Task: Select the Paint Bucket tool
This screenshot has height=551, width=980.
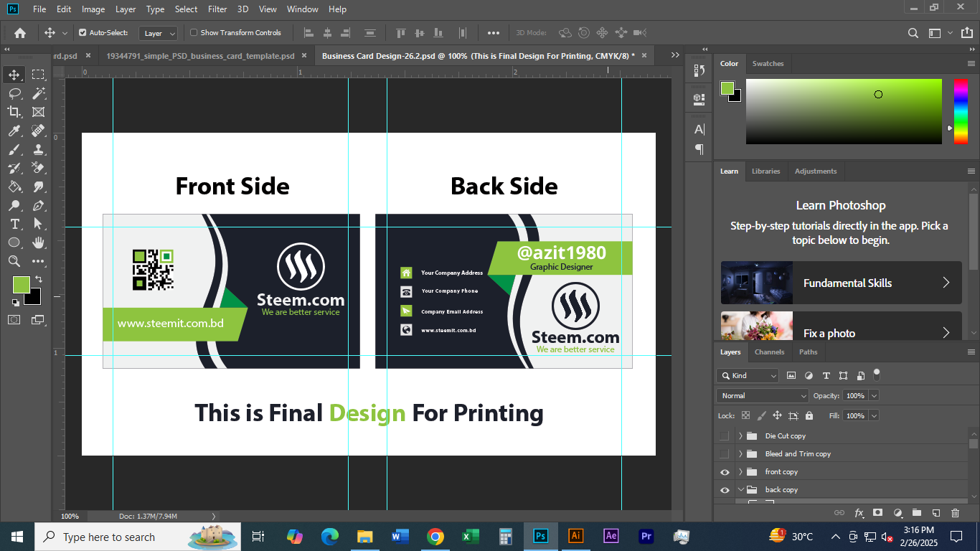Action: click(x=14, y=187)
